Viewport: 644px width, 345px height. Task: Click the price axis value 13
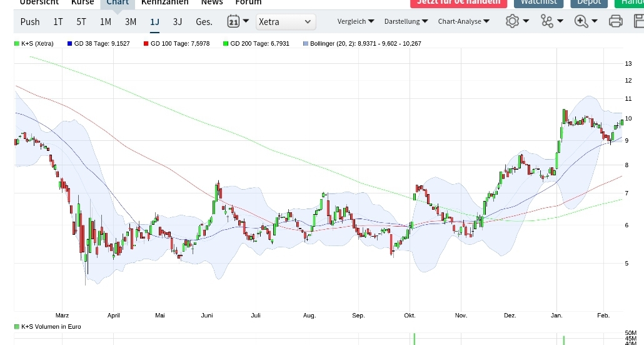[628, 63]
